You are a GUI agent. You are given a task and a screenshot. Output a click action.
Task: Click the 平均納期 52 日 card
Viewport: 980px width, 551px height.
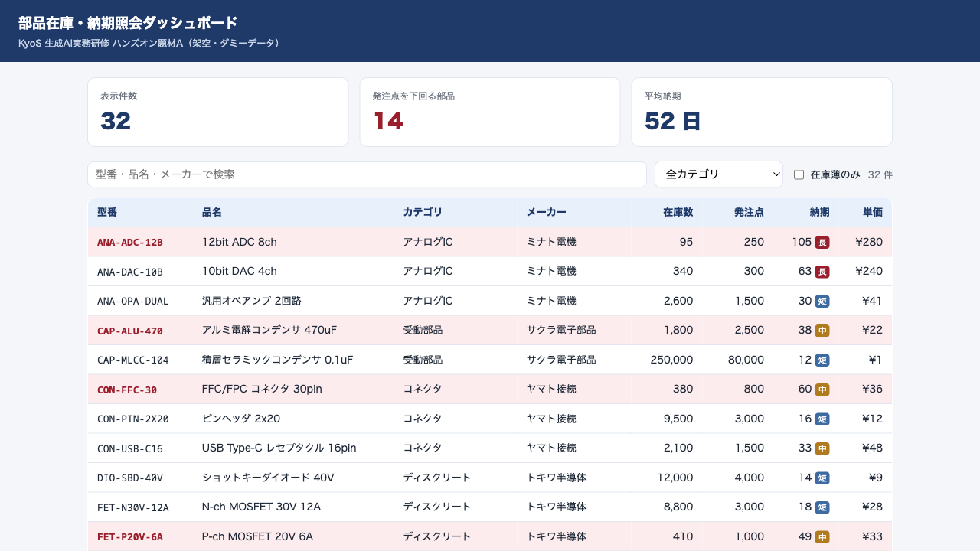(x=762, y=112)
